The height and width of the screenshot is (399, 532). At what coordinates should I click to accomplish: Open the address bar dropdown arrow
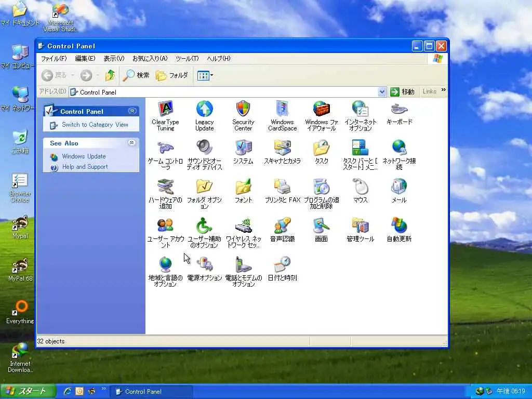click(x=382, y=92)
